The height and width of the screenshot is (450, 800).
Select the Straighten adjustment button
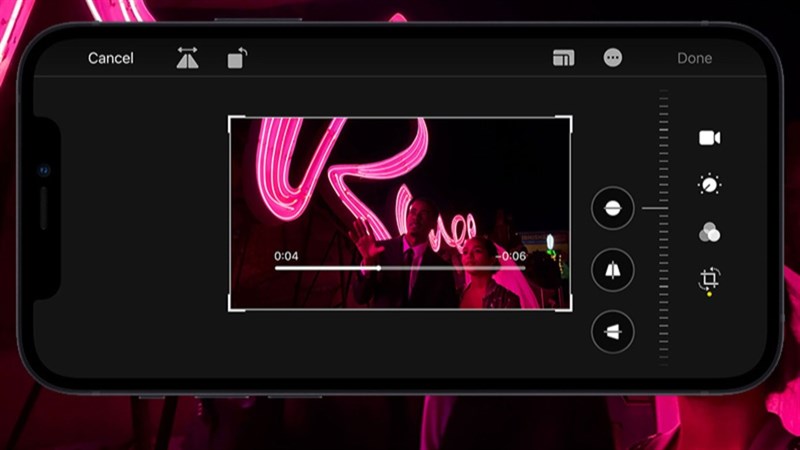pos(613,208)
